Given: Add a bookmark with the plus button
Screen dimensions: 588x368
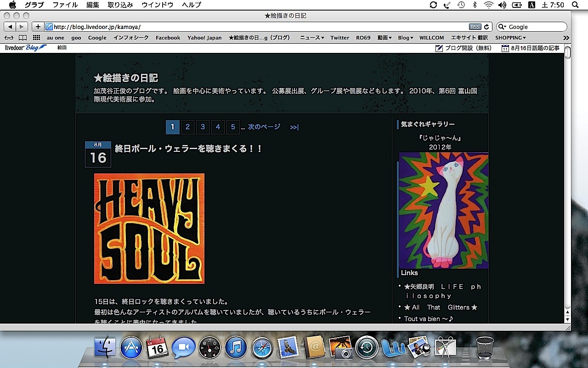Looking at the screenshot, I should click(x=38, y=27).
